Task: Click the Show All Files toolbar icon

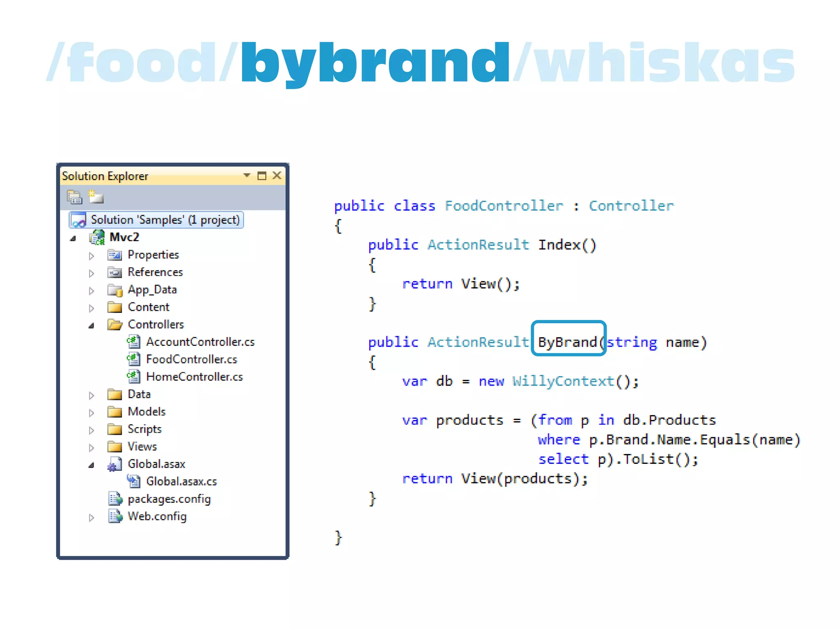Action: 96,196
